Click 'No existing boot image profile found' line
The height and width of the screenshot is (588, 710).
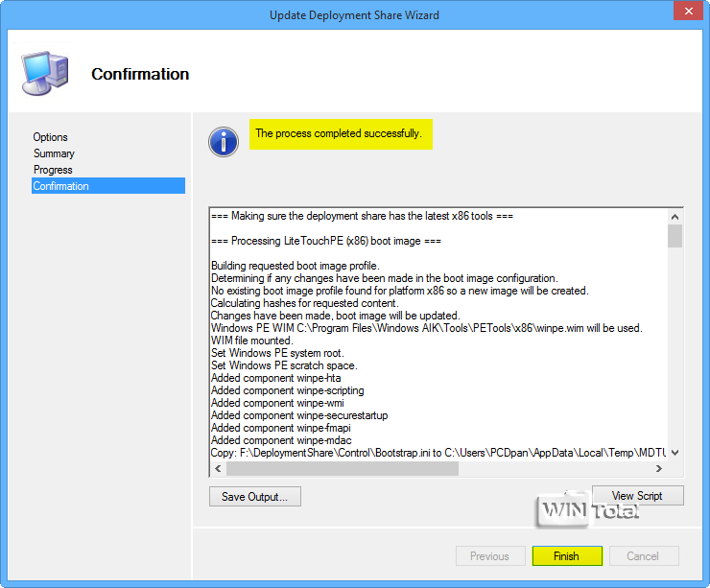click(400, 291)
